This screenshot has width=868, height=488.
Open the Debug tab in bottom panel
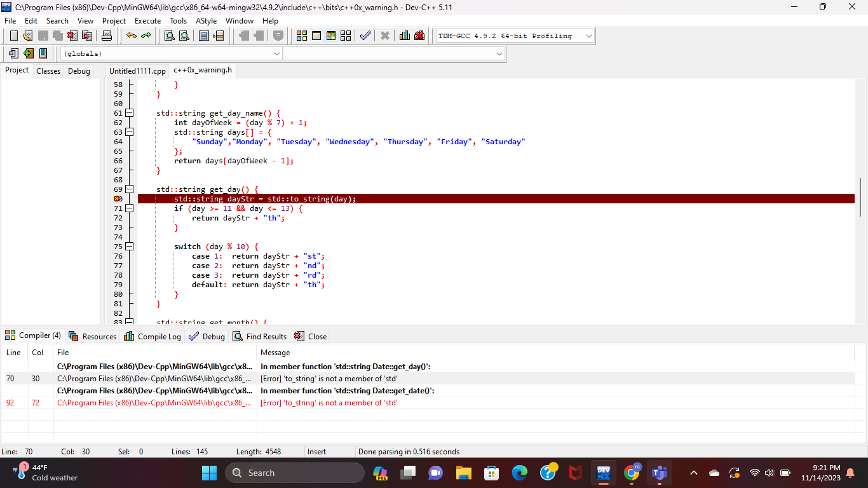point(207,336)
